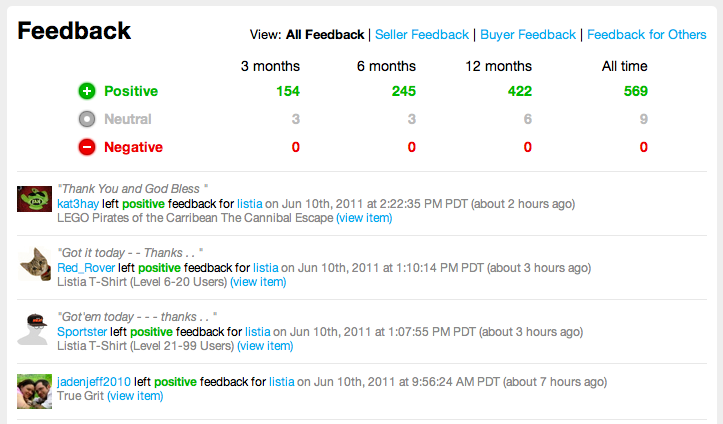Viewport: 723px width, 424px height.
Task: Click the red Negative minus icon
Action: (87, 147)
